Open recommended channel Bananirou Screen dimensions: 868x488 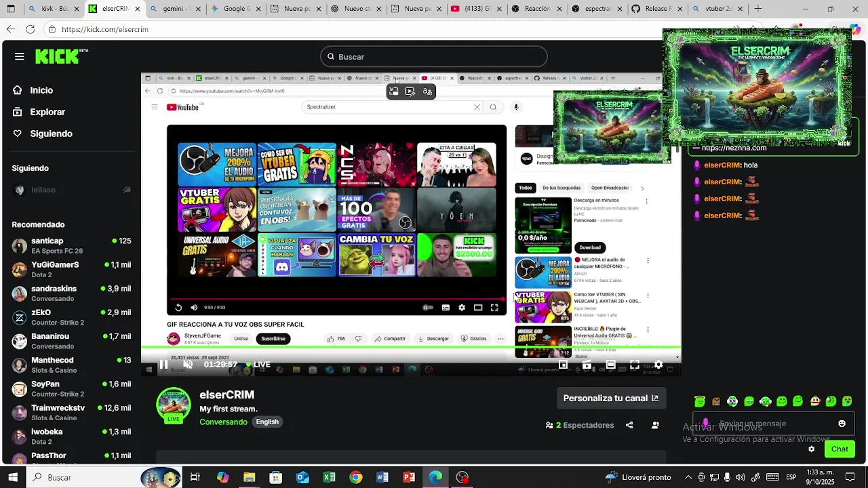click(71, 341)
